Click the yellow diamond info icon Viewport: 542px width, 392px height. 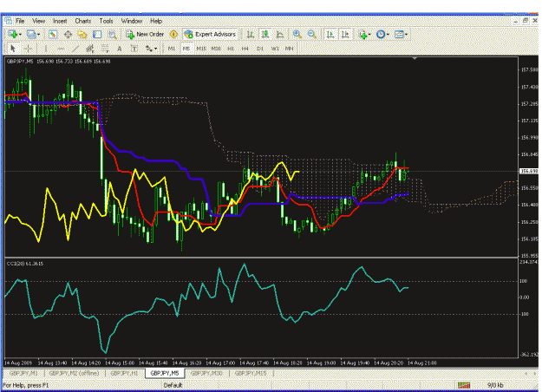coord(173,34)
